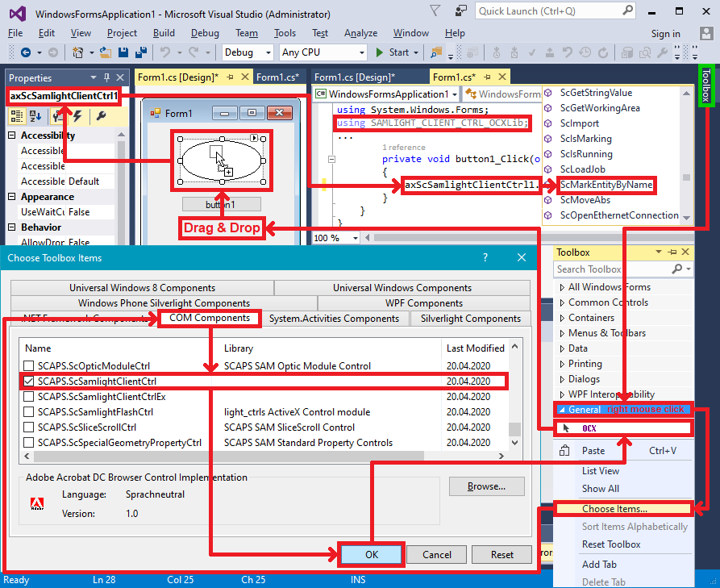The width and height of the screenshot is (720, 588).
Task: Click the Undo toolbar icon
Action: tap(165, 52)
